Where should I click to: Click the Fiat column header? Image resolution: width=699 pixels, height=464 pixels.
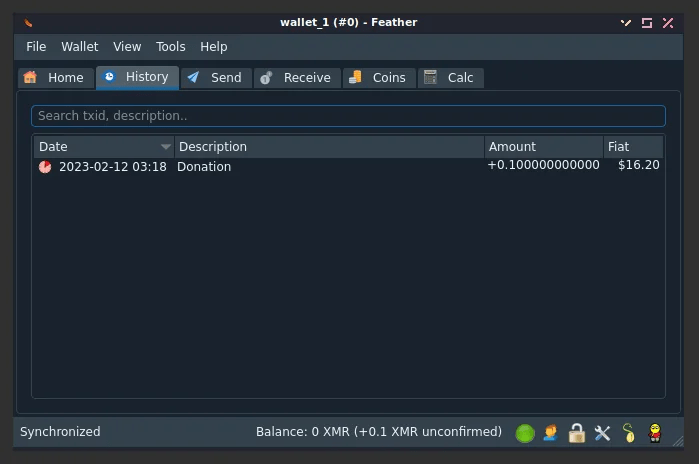pyautogui.click(x=633, y=147)
